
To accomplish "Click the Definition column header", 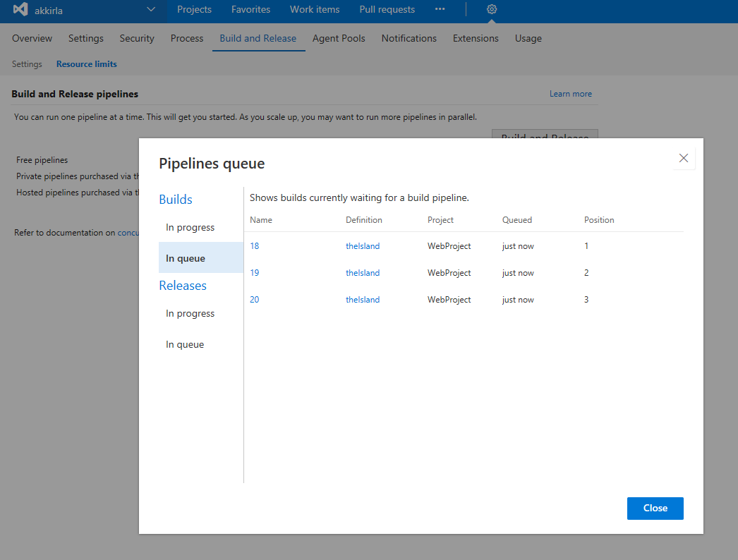I will coord(364,220).
